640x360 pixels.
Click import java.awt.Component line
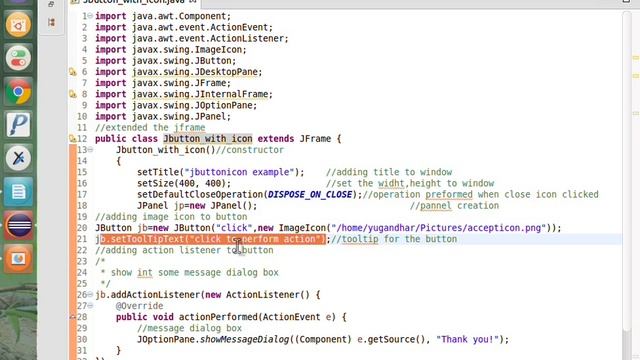[163, 16]
